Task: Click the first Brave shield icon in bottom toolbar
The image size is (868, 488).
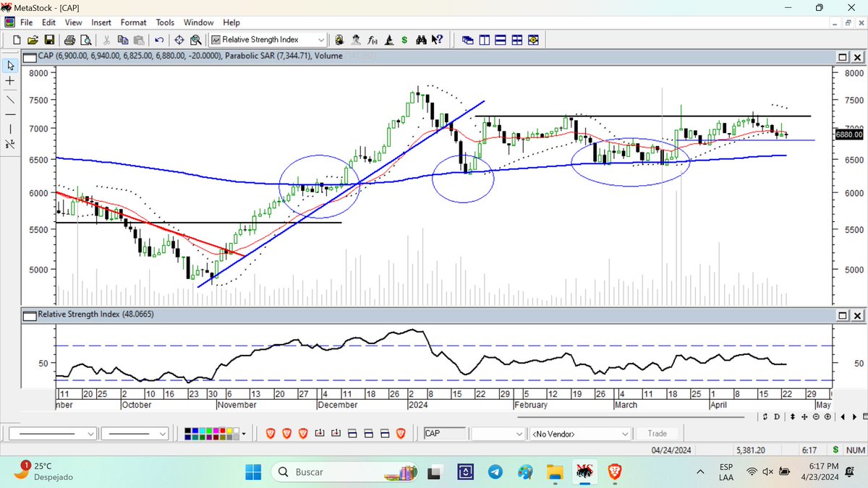Action: [270, 433]
